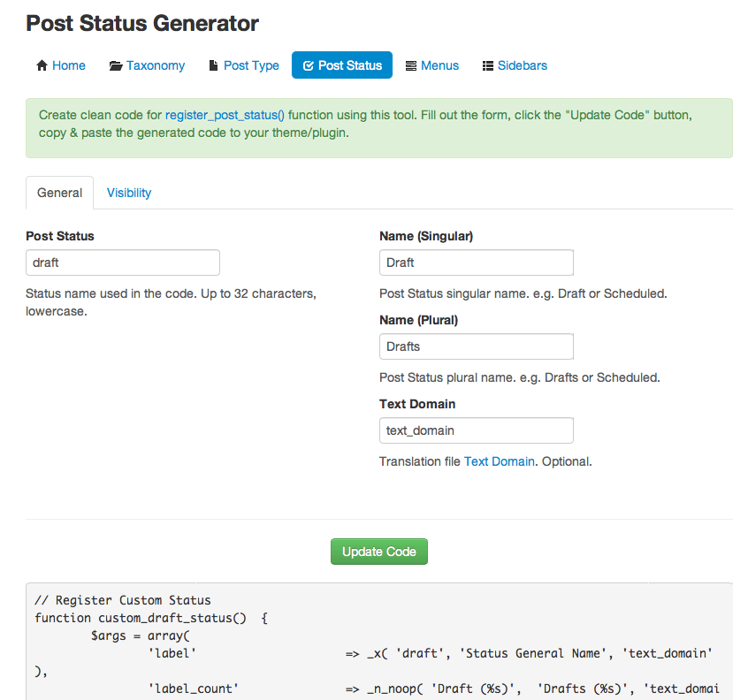This screenshot has height=700, width=748.
Task: Click the Home house icon
Action: [41, 65]
